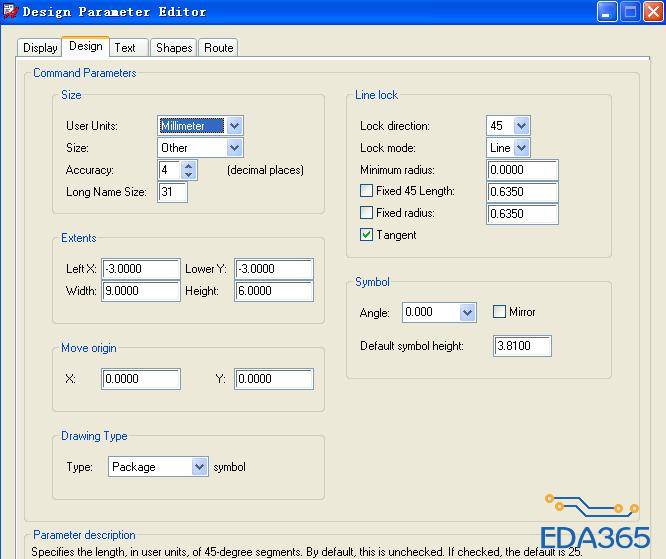Click the Move origin Y field
The height and width of the screenshot is (559, 666).
(274, 379)
